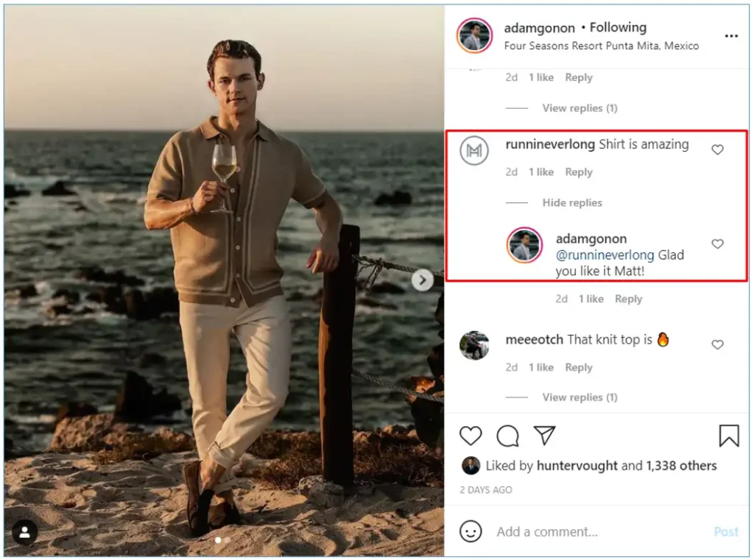Select the second carousel dot indicator
The width and height of the screenshot is (754, 560).
click(228, 540)
